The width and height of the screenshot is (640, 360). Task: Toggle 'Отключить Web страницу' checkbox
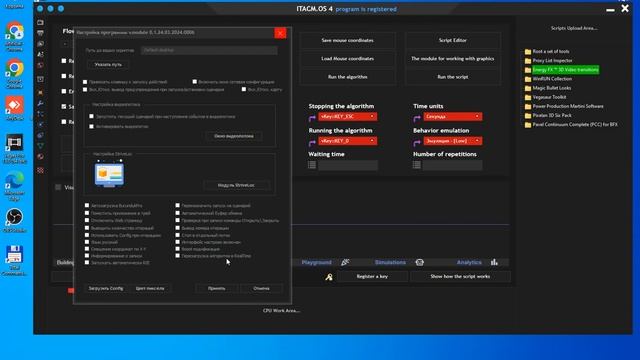click(87, 220)
